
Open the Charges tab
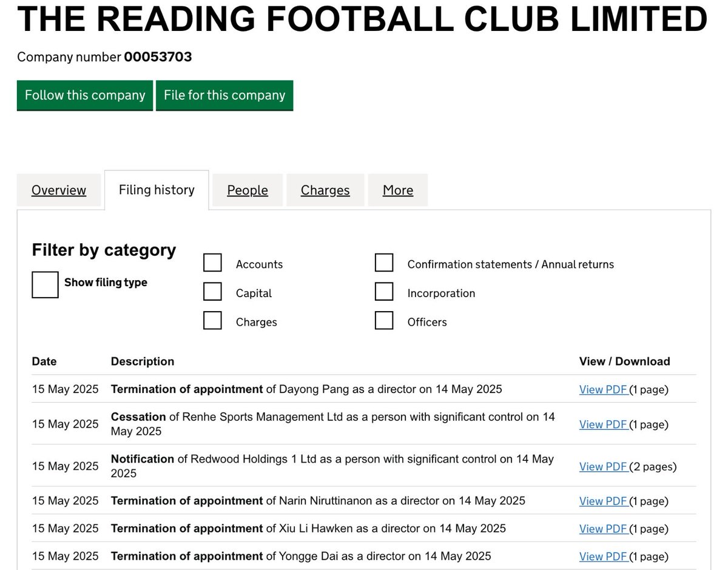325,190
